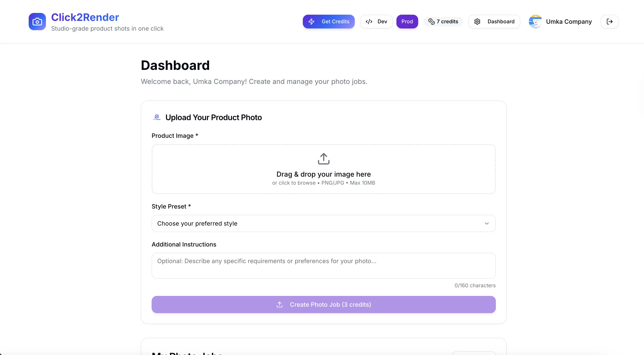Click the Additional Instructions text field
The width and height of the screenshot is (644, 355).
(x=323, y=265)
